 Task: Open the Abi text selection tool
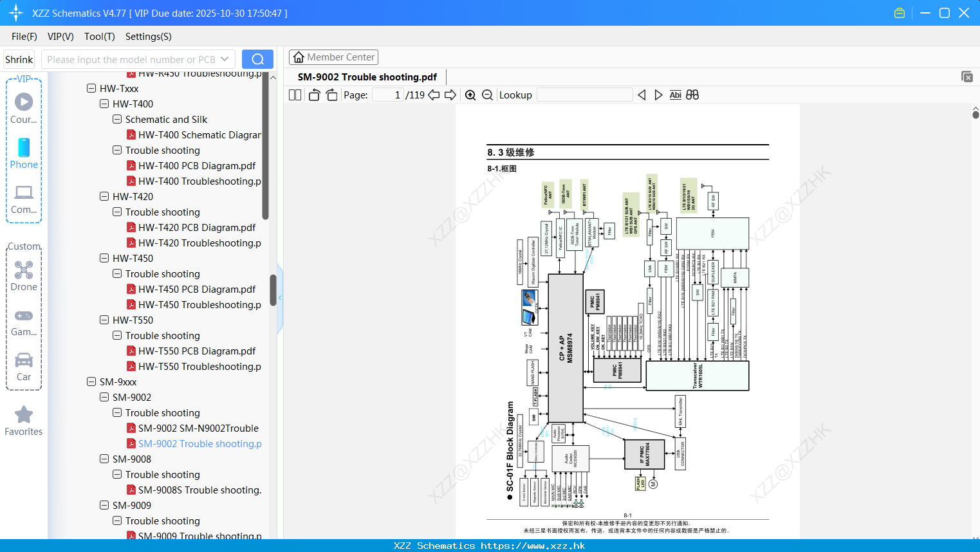pos(675,95)
